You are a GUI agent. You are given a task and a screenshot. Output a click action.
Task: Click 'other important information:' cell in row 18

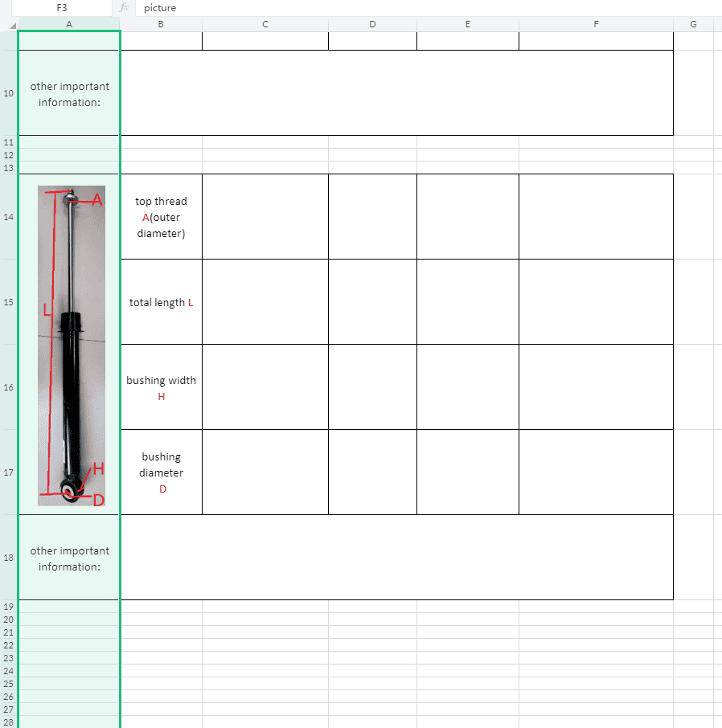[x=69, y=557]
